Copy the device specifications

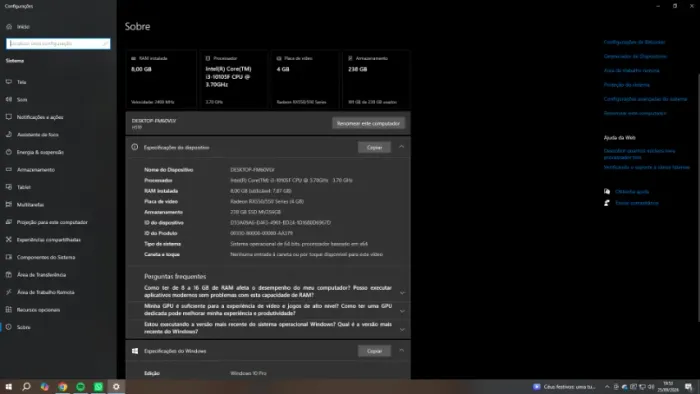pos(374,147)
